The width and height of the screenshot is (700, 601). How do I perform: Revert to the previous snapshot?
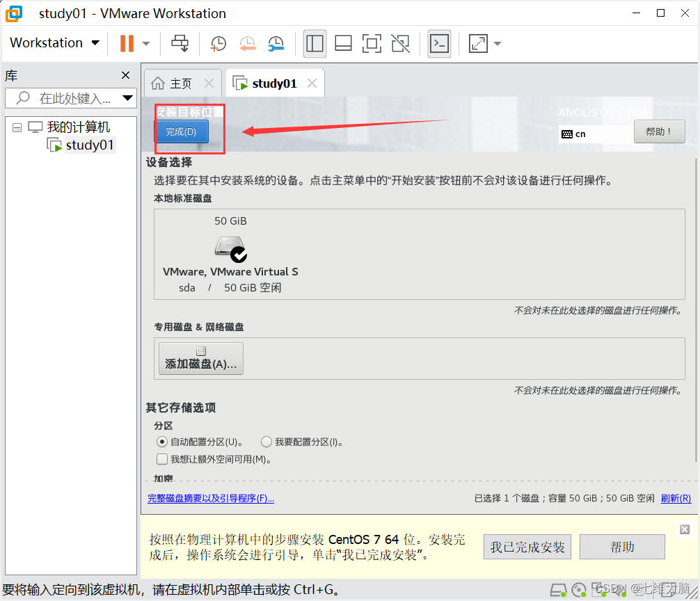tap(247, 43)
